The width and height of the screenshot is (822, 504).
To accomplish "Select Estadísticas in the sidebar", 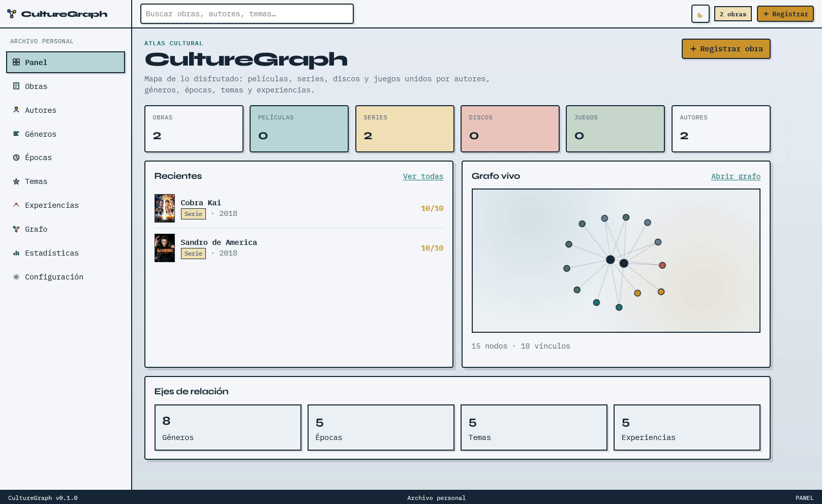I will coord(66,253).
